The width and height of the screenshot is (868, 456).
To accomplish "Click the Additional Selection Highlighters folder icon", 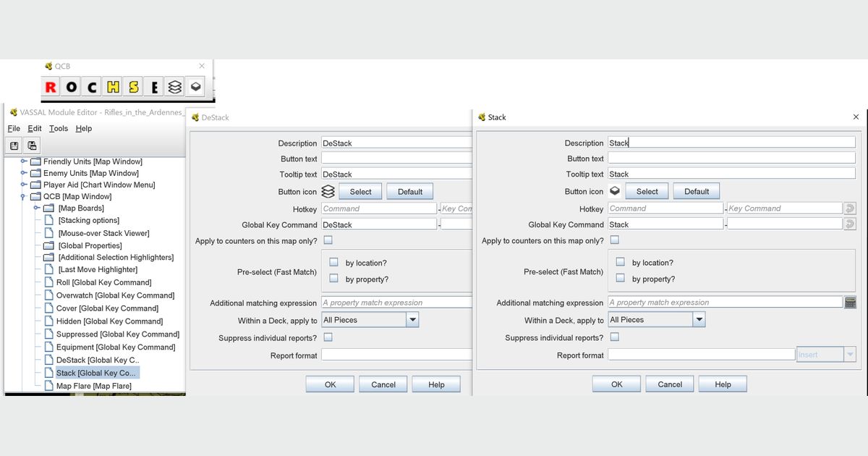I will pos(48,257).
